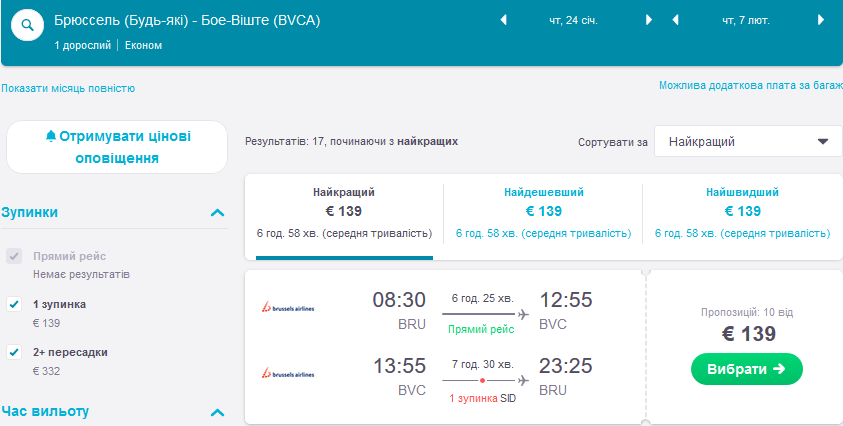
Task: Collapse the "Час вильоту" section
Action: pyautogui.click(x=218, y=412)
